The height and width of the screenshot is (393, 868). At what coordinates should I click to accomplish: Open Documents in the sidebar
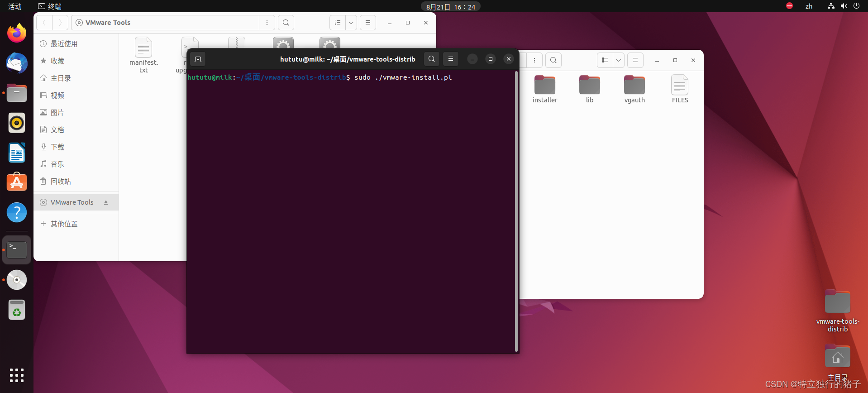[76, 130]
